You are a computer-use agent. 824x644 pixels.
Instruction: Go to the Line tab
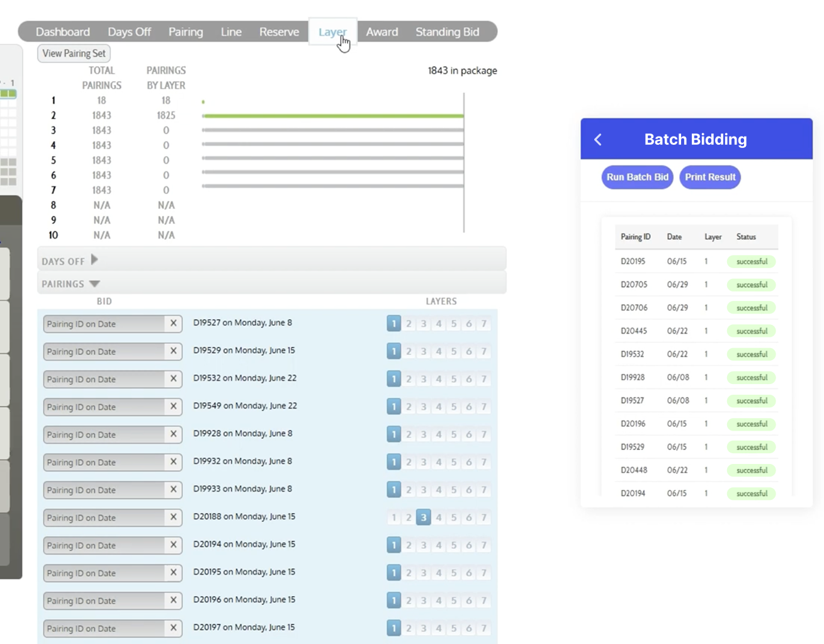click(231, 31)
